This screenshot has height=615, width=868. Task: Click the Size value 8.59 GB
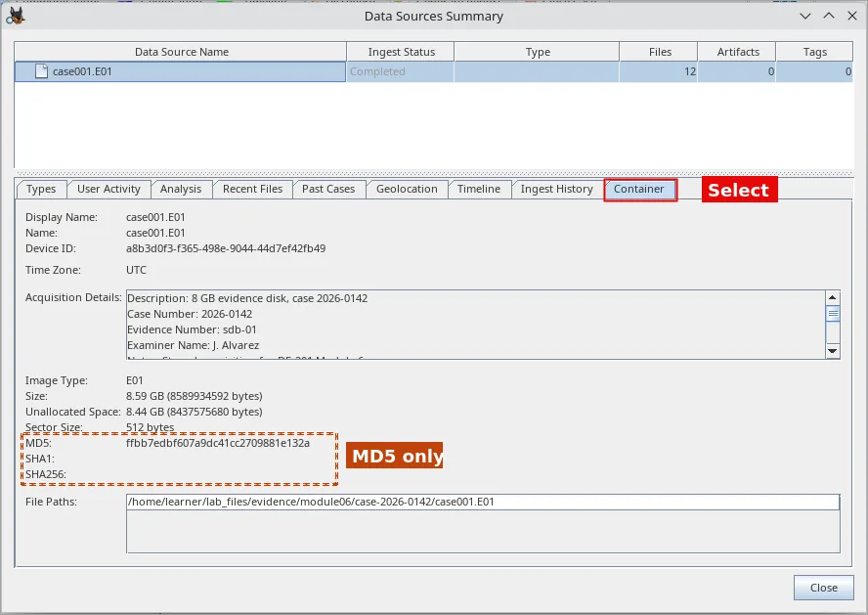195,396
